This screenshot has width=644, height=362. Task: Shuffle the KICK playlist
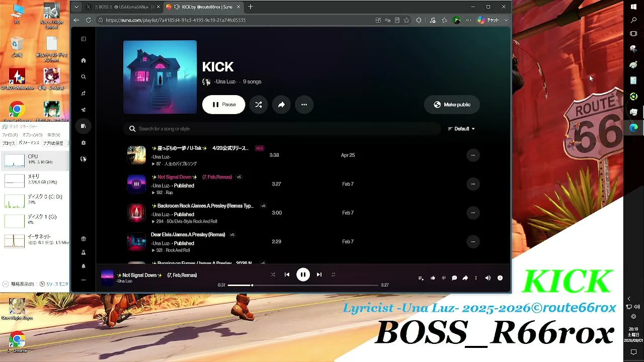click(x=258, y=105)
